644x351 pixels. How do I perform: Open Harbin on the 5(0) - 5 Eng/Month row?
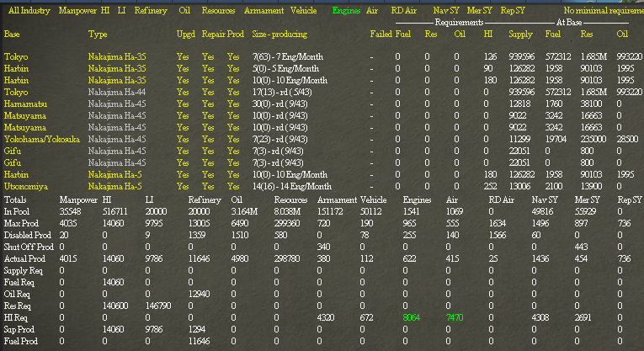(16, 68)
